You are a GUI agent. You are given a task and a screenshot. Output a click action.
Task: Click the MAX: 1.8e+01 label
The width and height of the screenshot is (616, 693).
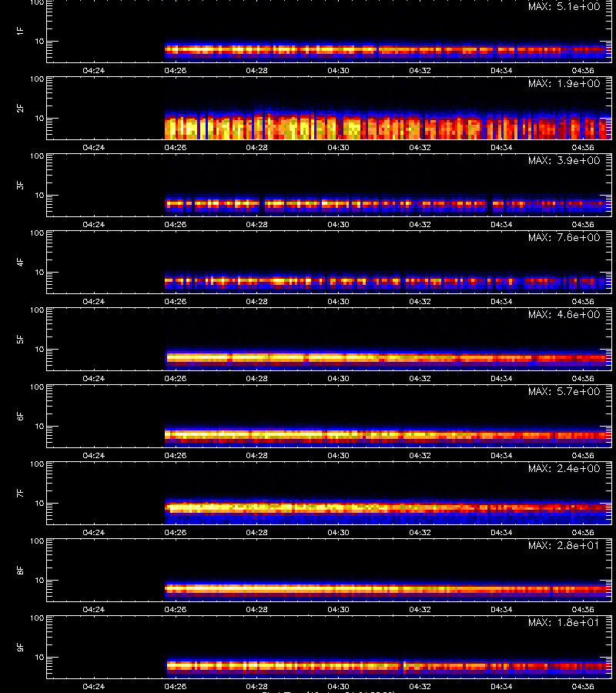pyautogui.click(x=564, y=622)
